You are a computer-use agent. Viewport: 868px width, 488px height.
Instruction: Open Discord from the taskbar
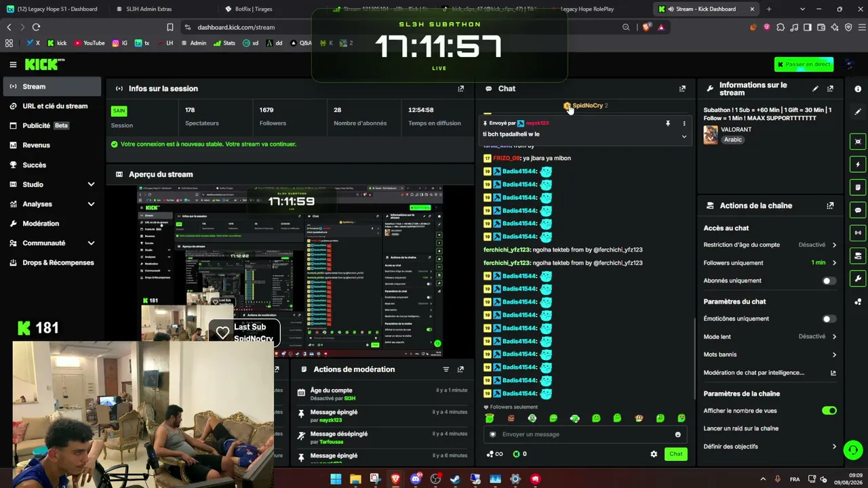[416, 479]
